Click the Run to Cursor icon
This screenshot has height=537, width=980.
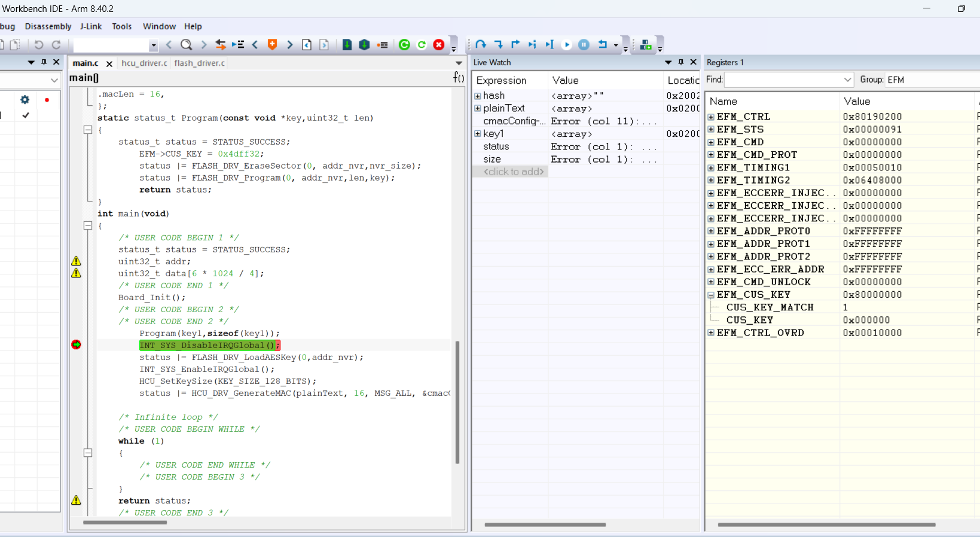coord(549,45)
